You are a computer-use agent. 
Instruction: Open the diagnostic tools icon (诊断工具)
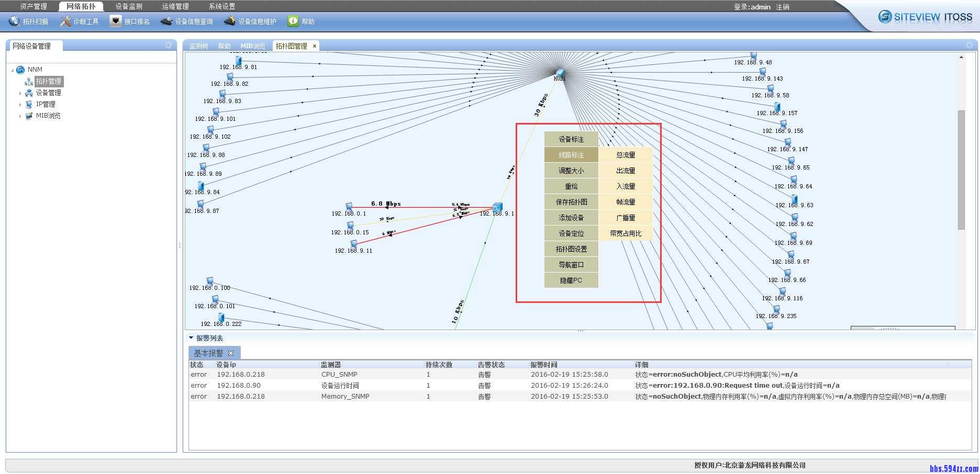point(65,21)
